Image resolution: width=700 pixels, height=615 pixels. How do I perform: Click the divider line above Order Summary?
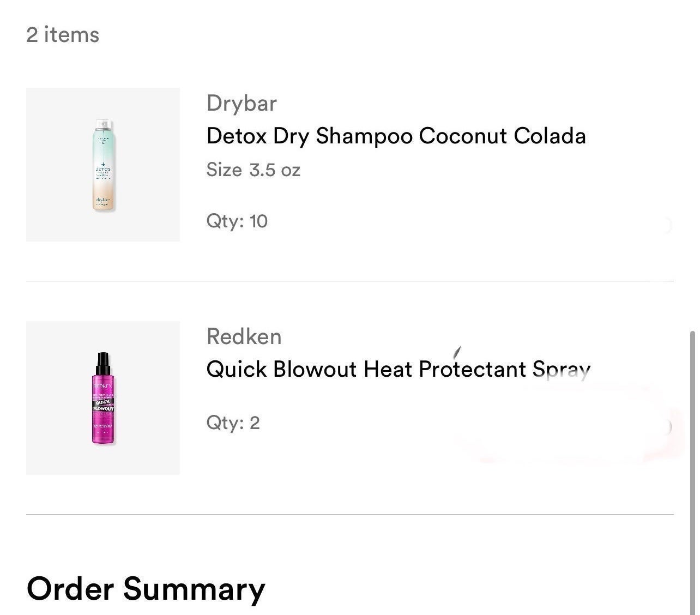[x=350, y=514]
